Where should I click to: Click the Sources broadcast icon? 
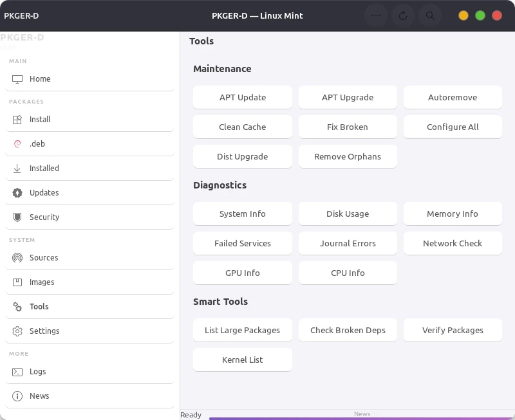pos(17,257)
